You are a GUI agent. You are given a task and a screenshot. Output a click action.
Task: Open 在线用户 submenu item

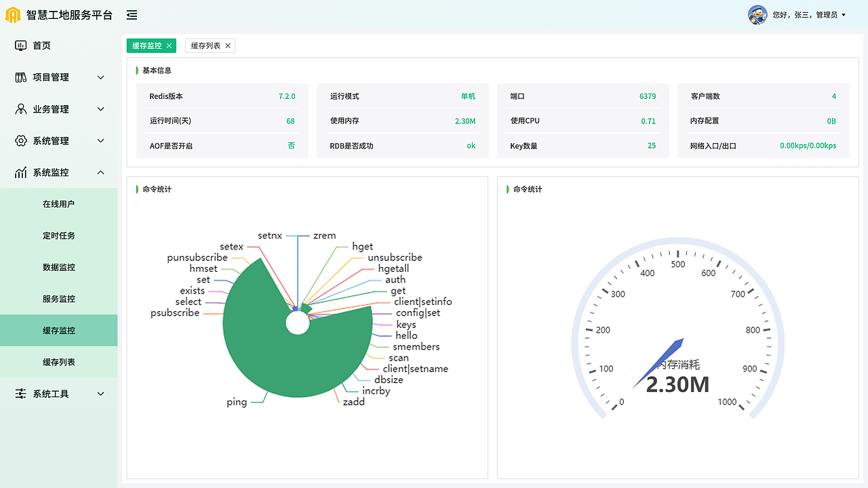point(58,204)
